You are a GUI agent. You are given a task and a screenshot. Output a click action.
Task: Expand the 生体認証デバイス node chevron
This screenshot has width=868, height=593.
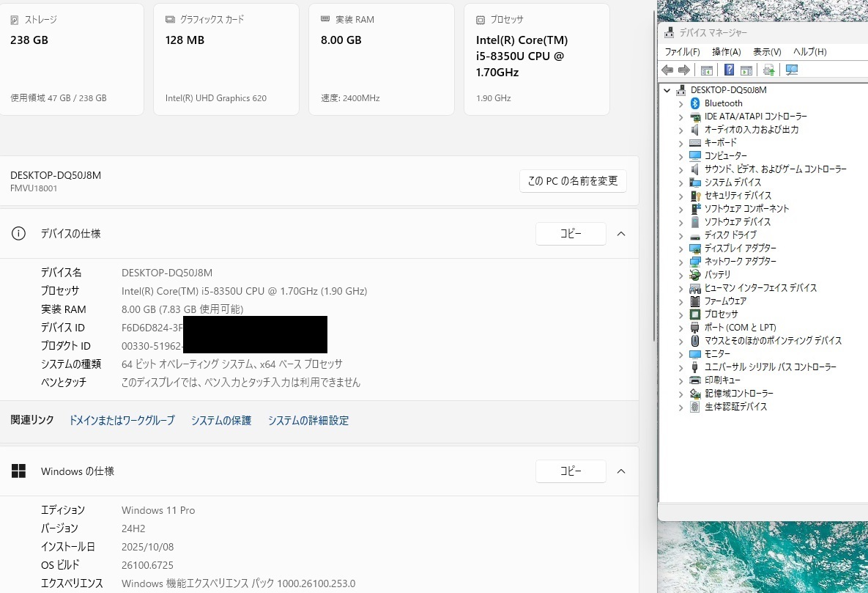681,407
